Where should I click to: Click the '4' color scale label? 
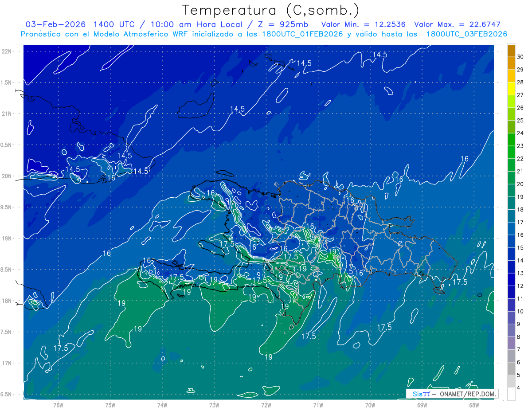pos(519,388)
